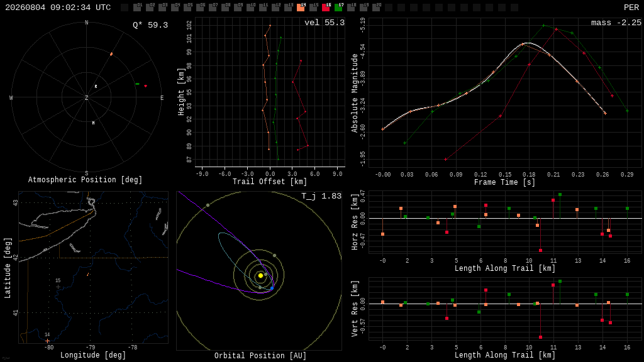Click the blue Earth marker on the orbit

coord(272,288)
